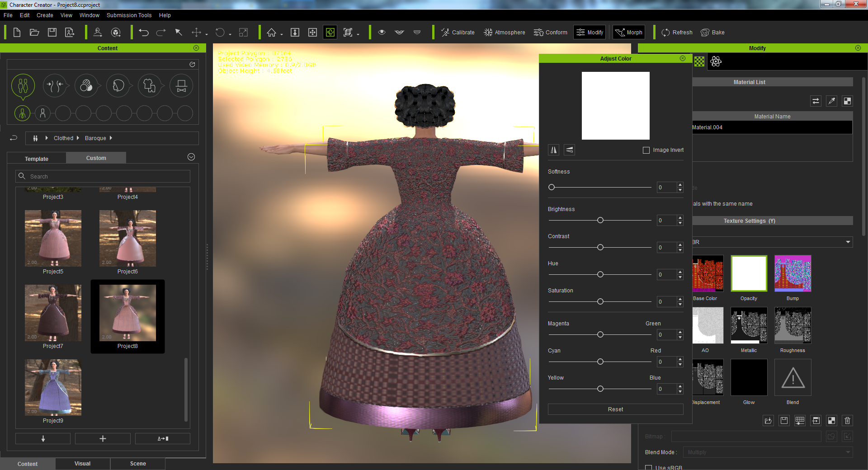Screen dimensions: 868x470
Task: Increase the Softness value stepper
Action: point(680,185)
